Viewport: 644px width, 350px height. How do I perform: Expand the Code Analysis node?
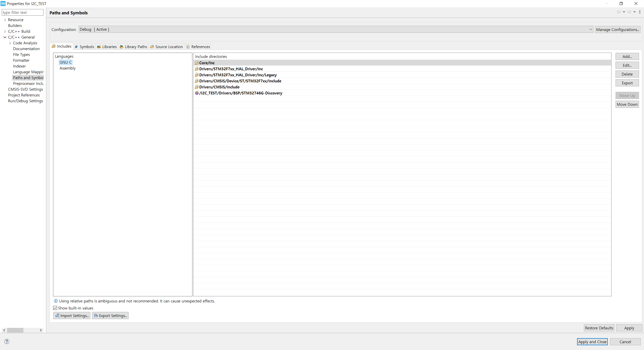click(10, 43)
